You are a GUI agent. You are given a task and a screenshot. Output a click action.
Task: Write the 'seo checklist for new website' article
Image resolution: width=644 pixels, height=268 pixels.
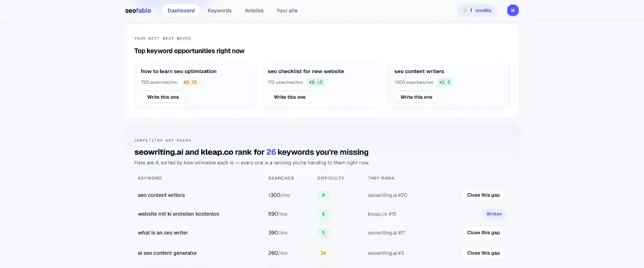click(290, 97)
